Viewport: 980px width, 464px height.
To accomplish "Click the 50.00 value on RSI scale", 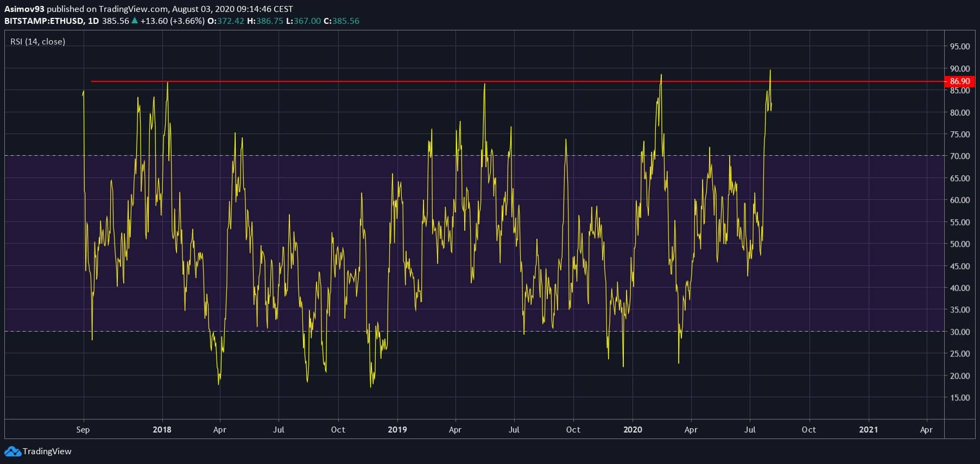I will (959, 244).
